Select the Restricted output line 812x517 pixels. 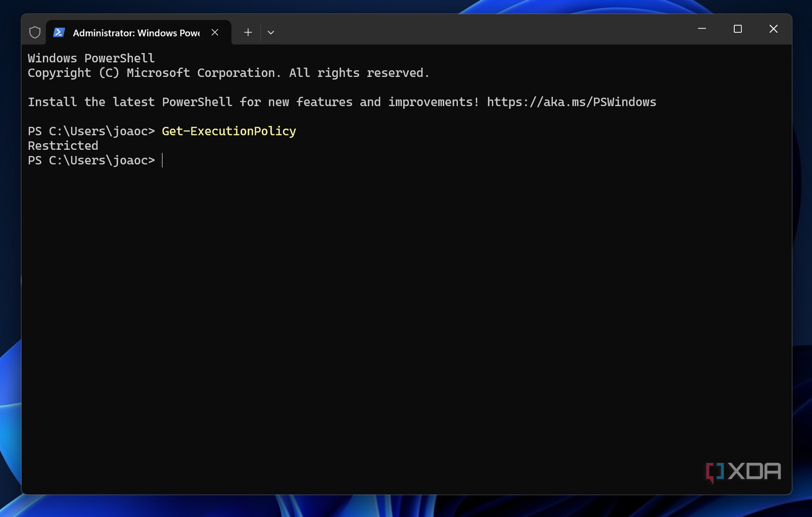63,145
